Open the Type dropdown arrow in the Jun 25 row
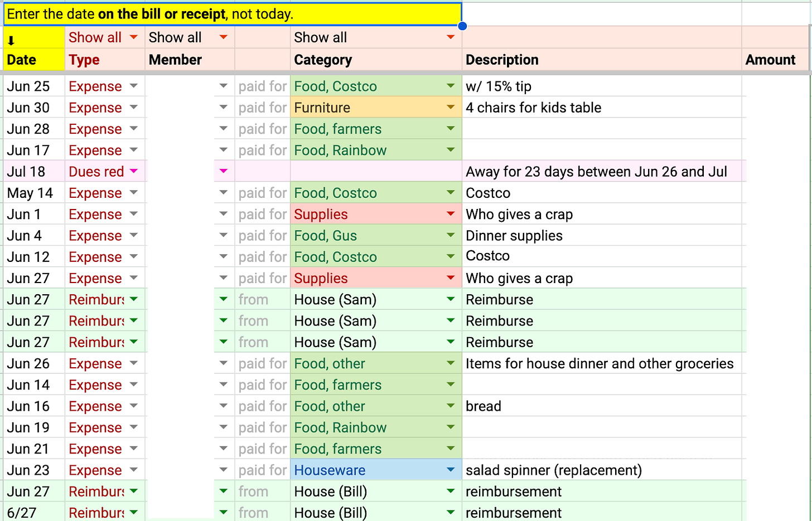812x521 pixels. pyautogui.click(x=133, y=86)
